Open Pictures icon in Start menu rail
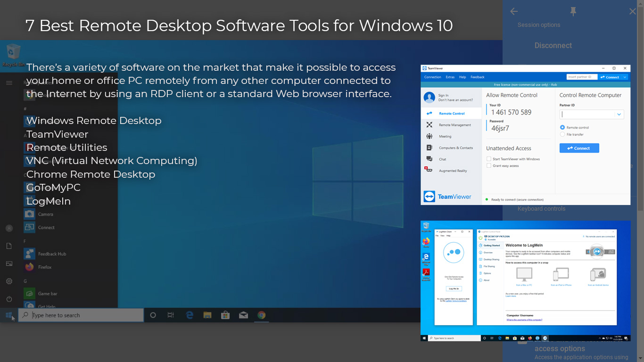The height and width of the screenshot is (362, 644). [x=9, y=263]
